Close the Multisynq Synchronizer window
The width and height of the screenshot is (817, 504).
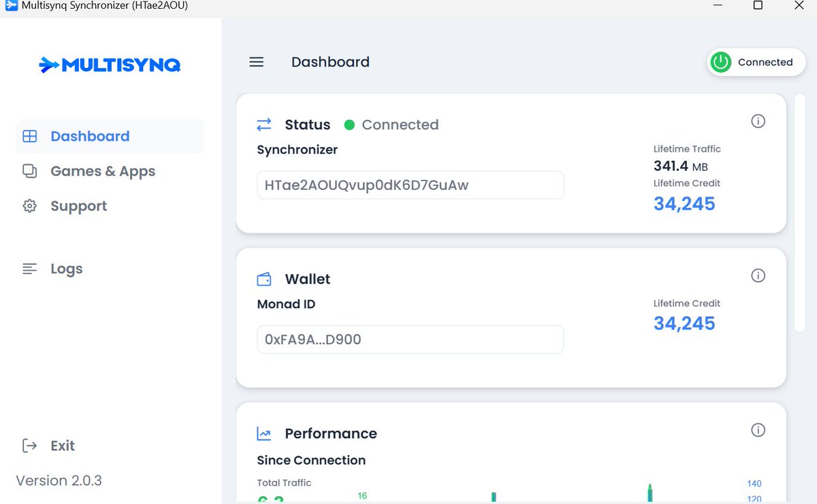(x=799, y=5)
